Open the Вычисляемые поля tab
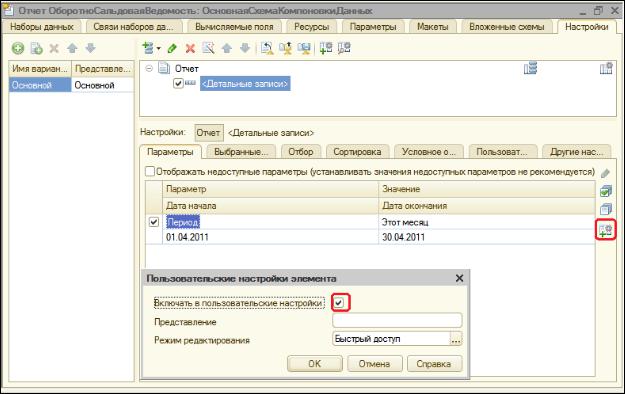The width and height of the screenshot is (625, 394). [234, 27]
